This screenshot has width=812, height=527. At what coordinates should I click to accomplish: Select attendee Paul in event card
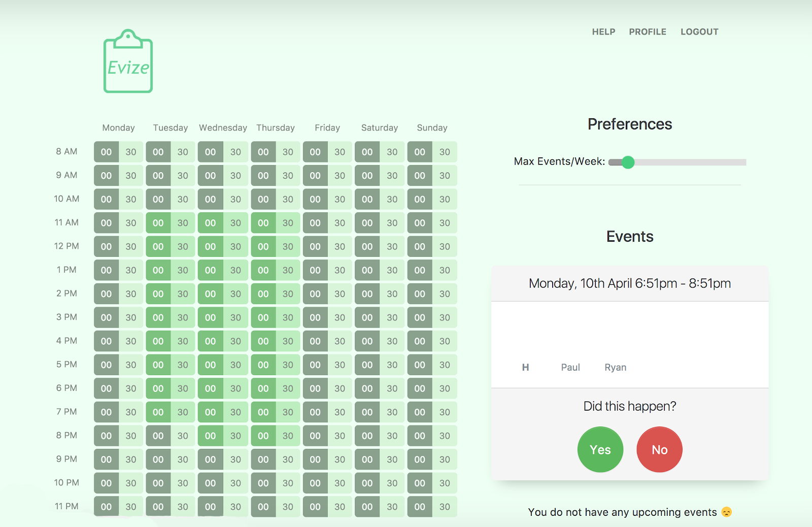click(570, 367)
